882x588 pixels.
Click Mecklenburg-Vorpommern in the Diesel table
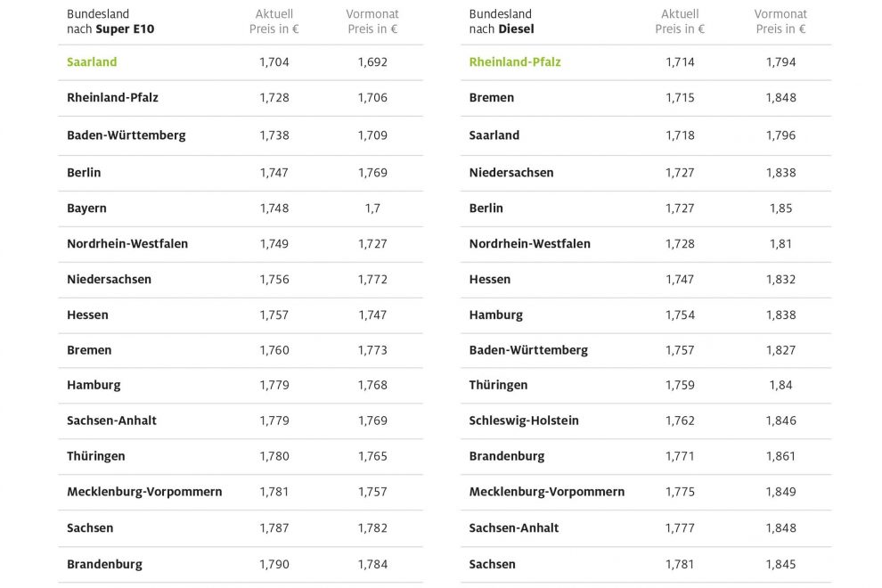click(x=547, y=492)
